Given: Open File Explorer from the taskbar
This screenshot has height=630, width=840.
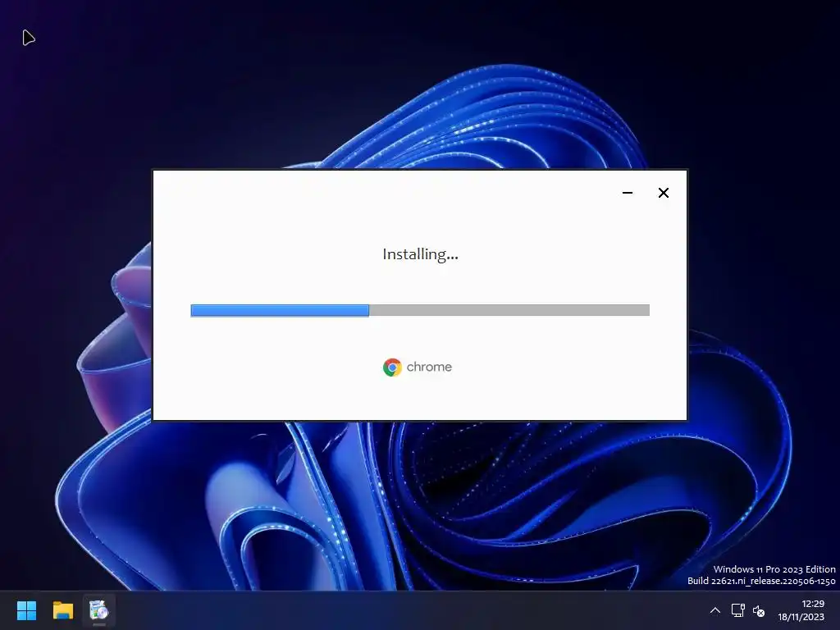Looking at the screenshot, I should coord(62,610).
